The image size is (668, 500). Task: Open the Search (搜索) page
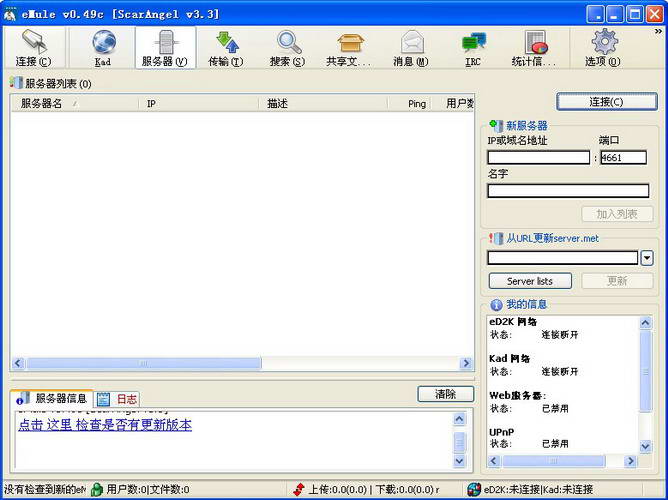point(288,47)
